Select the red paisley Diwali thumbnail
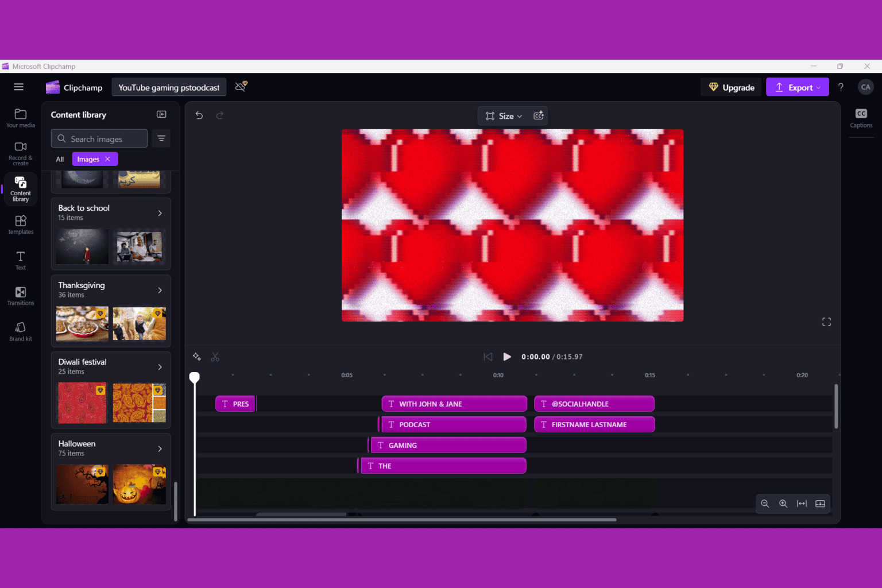The image size is (882, 588). [82, 403]
